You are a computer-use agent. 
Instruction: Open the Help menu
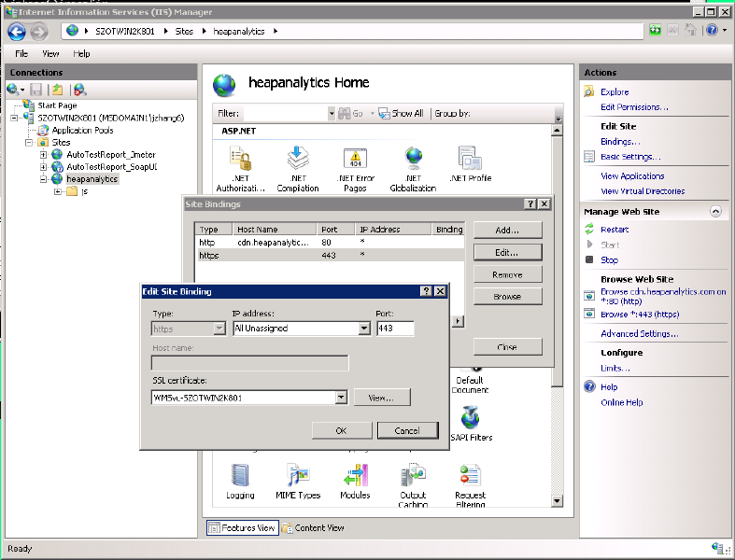coord(81,53)
